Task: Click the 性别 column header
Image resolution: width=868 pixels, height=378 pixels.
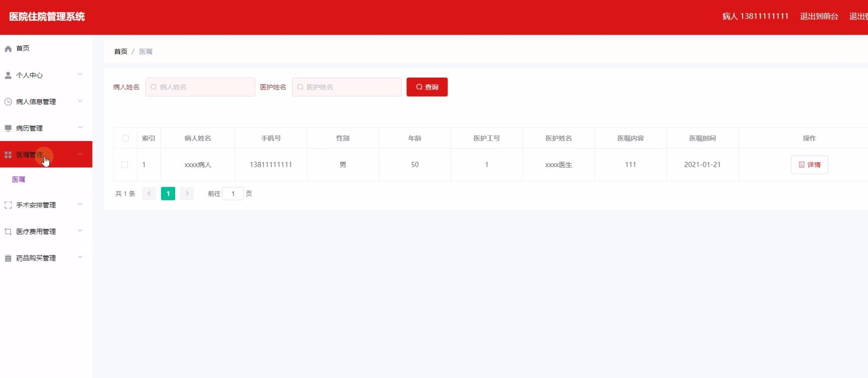Action: coord(343,138)
